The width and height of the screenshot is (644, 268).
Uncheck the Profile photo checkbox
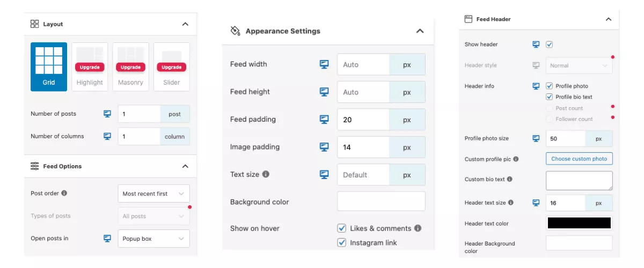[x=550, y=86]
